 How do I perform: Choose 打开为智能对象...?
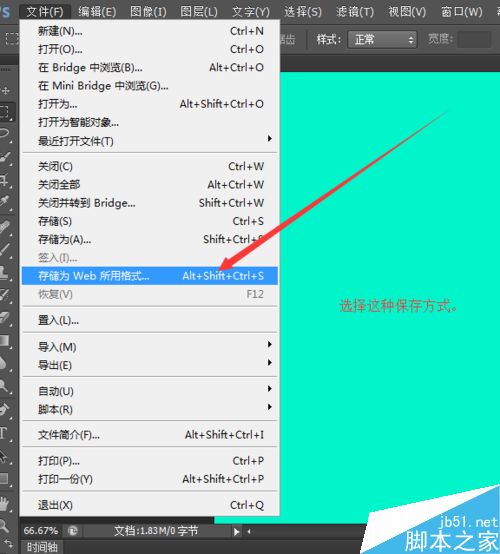(x=150, y=123)
